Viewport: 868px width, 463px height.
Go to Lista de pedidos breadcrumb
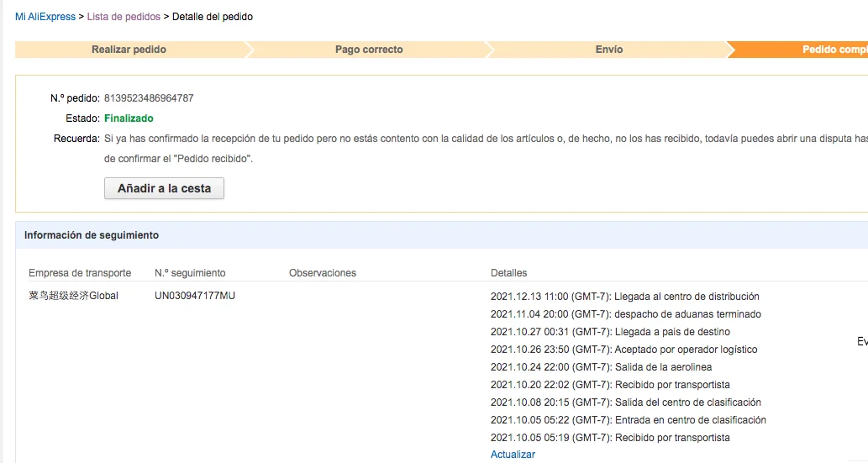124,17
